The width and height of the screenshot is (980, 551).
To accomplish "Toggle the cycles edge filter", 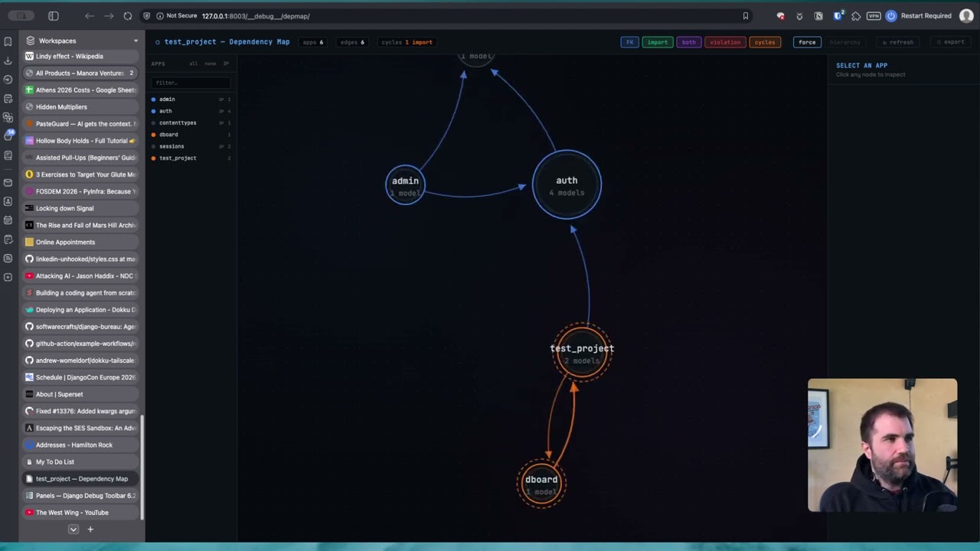I will (x=764, y=42).
